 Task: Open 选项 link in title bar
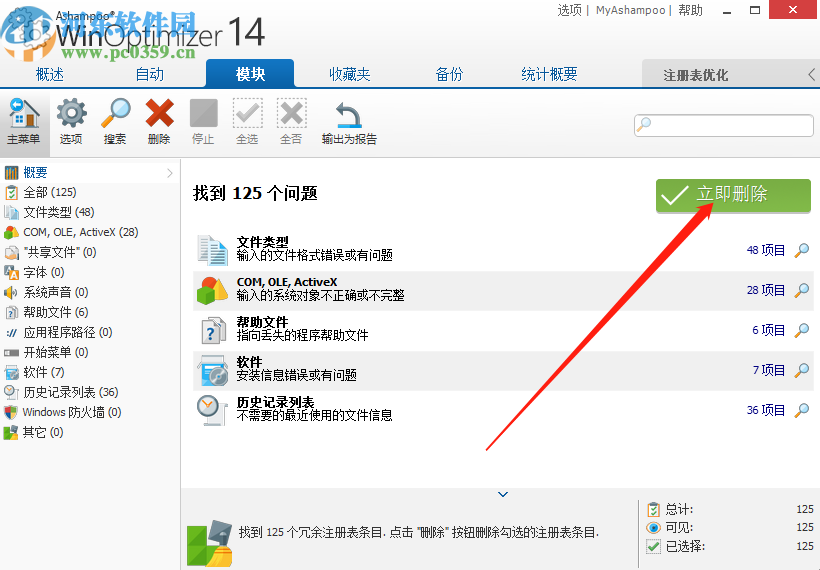click(570, 10)
